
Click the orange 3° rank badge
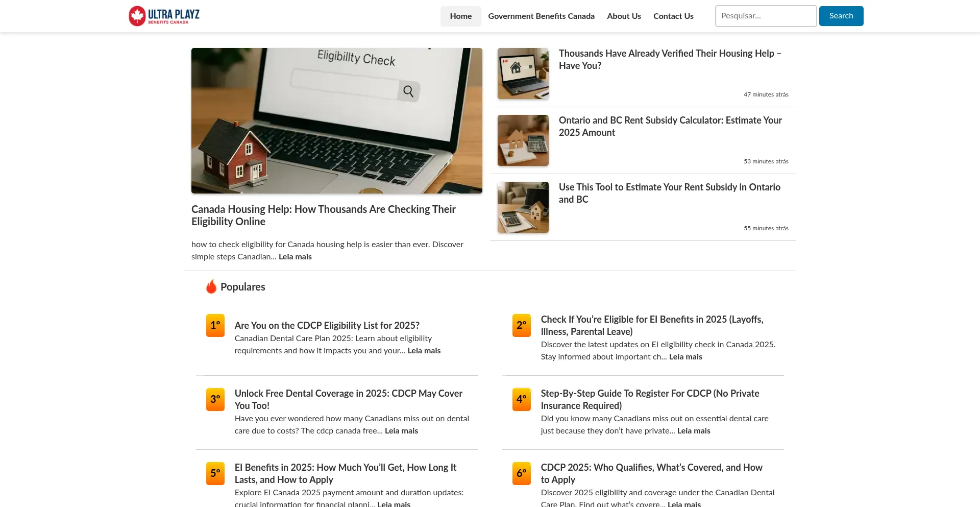click(215, 399)
